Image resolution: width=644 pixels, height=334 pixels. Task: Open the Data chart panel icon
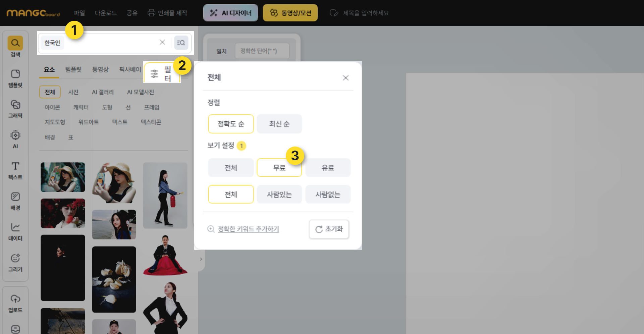[15, 231]
